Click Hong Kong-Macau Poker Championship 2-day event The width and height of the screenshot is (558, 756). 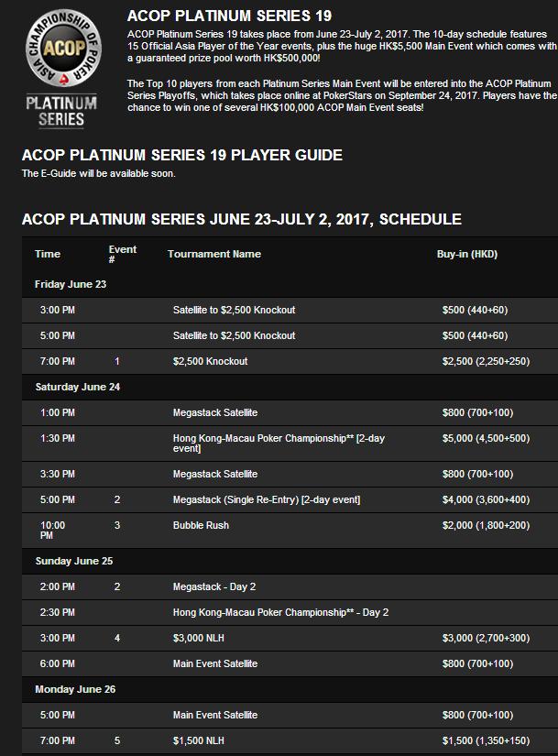click(279, 444)
